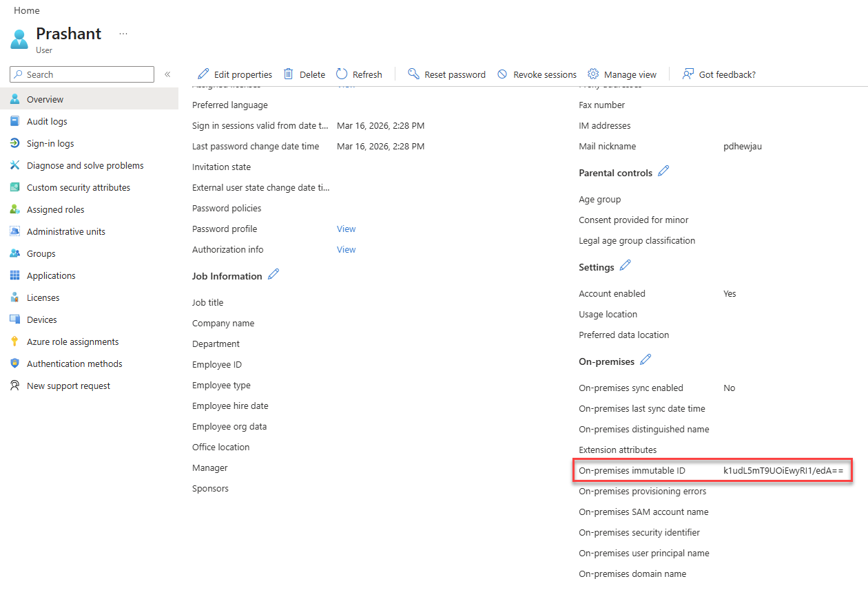View Authorization info link
The height and width of the screenshot is (590, 868).
346,249
